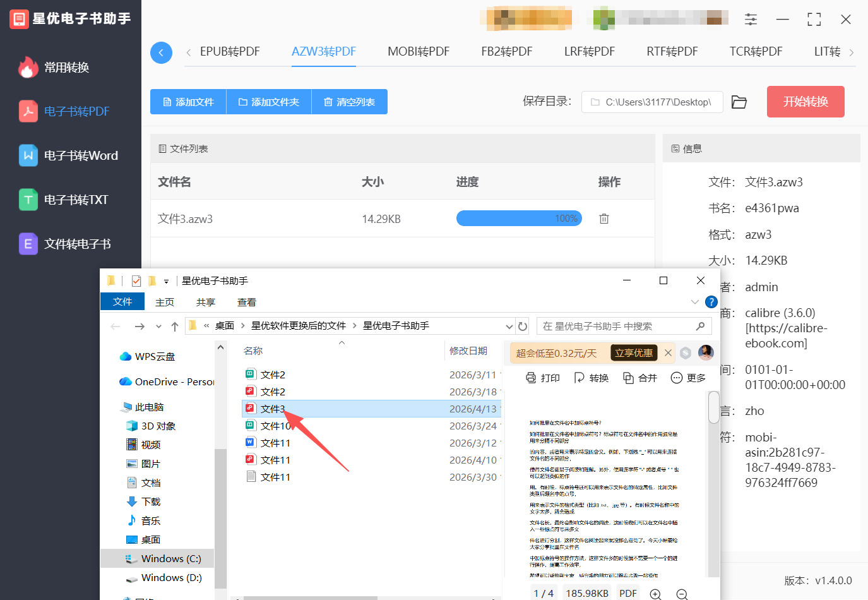This screenshot has height=600, width=868.
Task: Click the 添加文件夹 button
Action: click(x=269, y=102)
